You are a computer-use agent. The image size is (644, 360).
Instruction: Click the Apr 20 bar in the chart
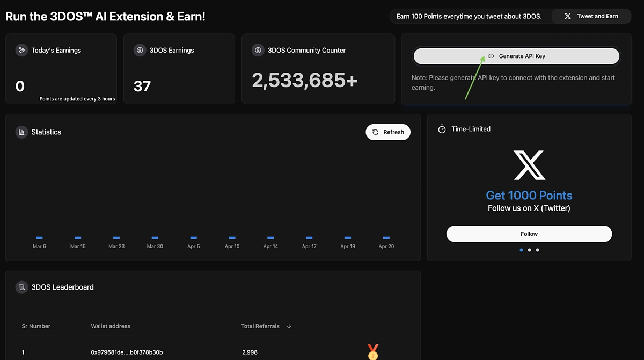[x=386, y=236]
